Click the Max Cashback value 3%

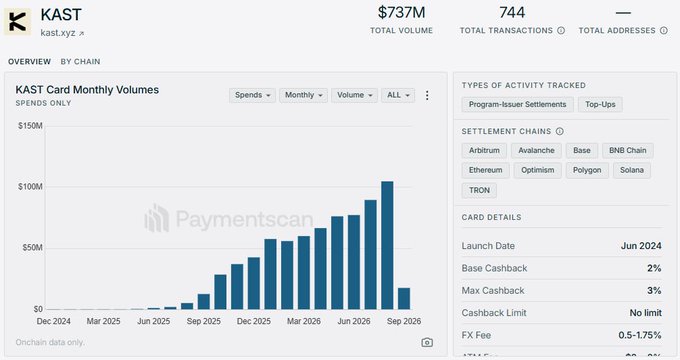click(x=654, y=291)
